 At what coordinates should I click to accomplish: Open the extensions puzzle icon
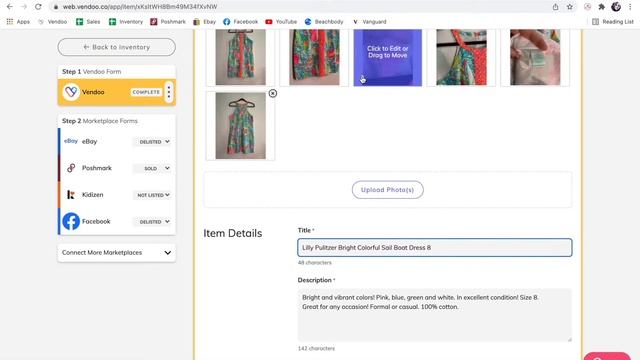(602, 7)
